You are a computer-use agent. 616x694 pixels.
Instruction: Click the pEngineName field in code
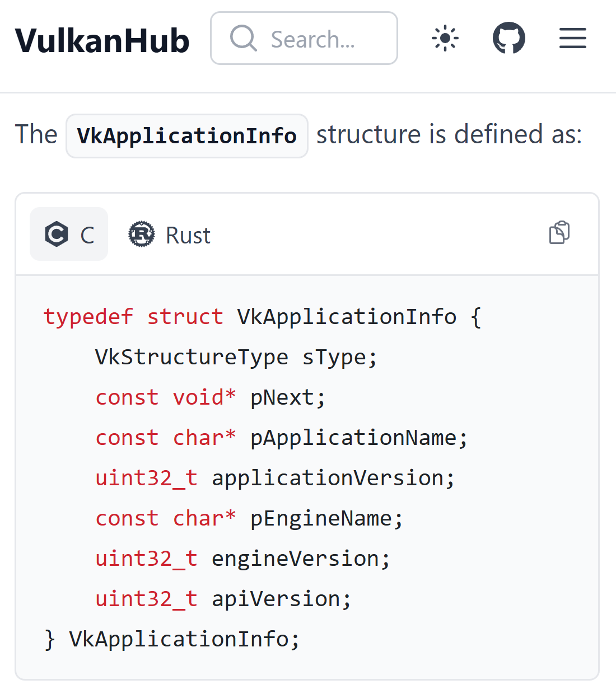point(321,518)
